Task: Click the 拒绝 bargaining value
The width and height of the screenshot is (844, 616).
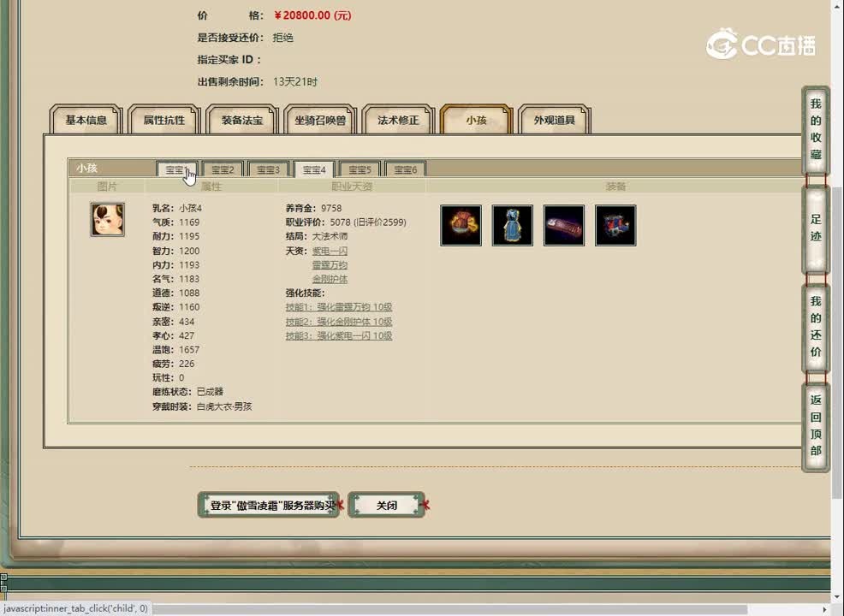Action: pos(283,38)
